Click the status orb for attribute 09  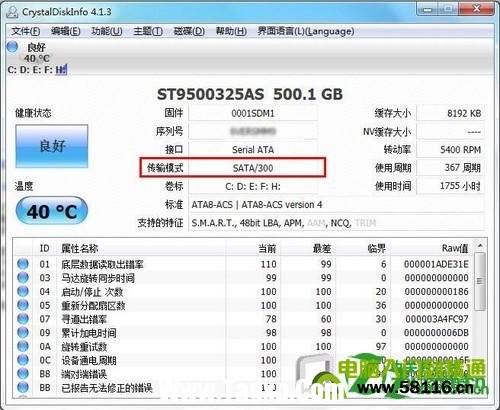tap(23, 332)
